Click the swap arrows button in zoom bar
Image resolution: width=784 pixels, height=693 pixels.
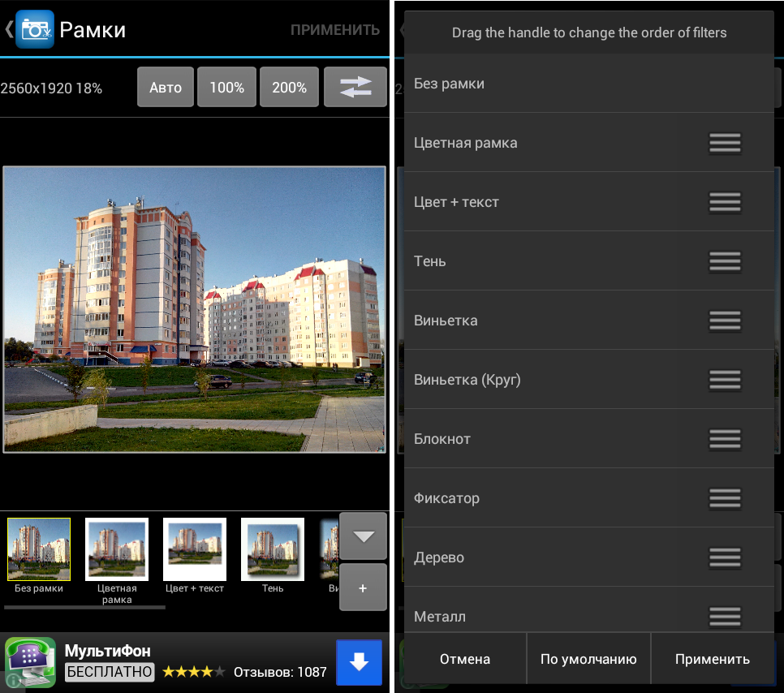(x=355, y=87)
